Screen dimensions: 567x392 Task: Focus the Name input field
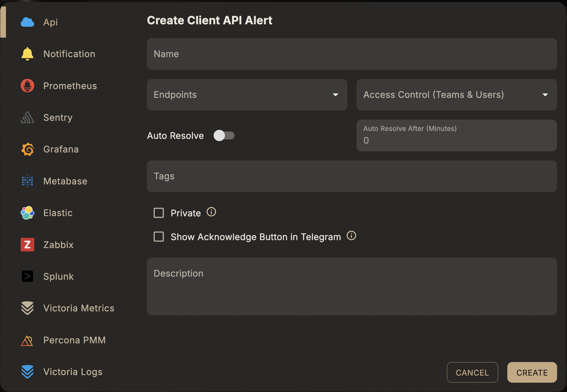tap(352, 54)
